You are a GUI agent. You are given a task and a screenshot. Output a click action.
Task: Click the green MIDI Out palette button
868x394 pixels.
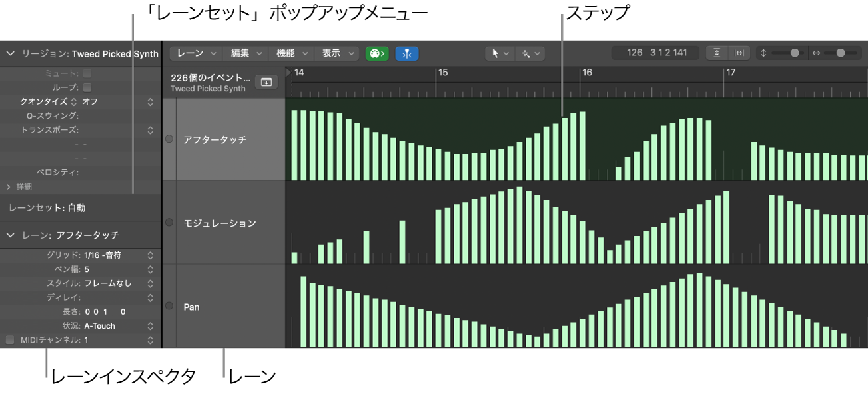coord(377,53)
